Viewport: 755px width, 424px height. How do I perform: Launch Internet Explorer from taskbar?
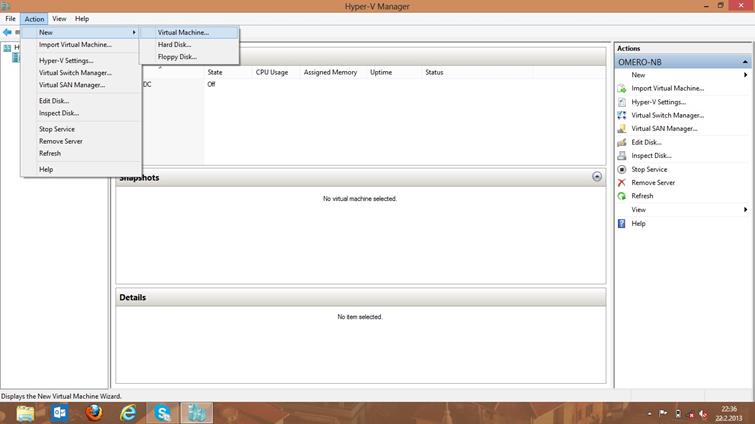(x=128, y=413)
